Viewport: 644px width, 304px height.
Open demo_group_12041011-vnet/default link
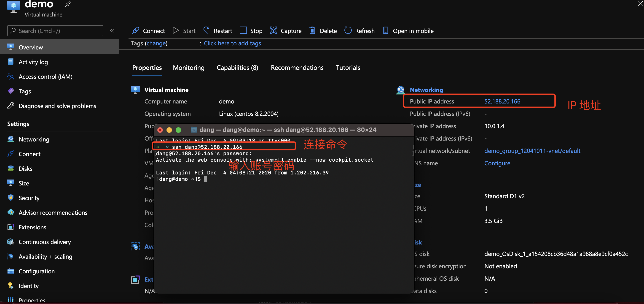coord(532,151)
